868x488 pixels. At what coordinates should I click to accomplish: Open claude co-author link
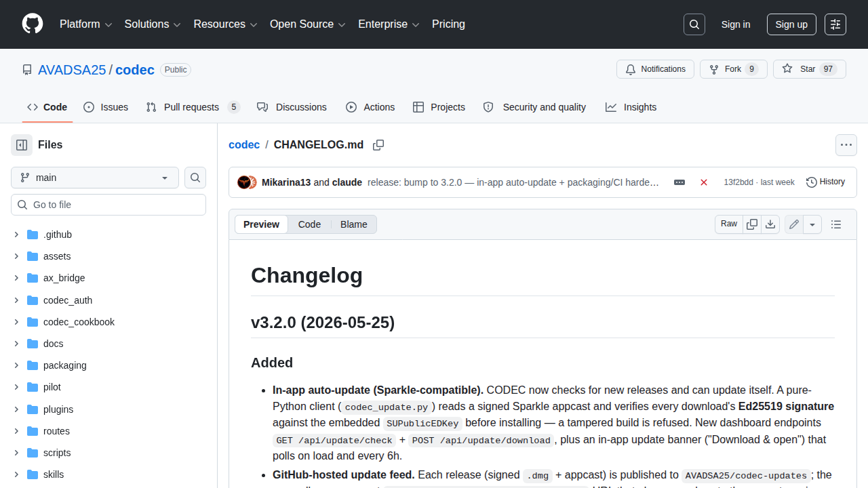[x=347, y=182]
